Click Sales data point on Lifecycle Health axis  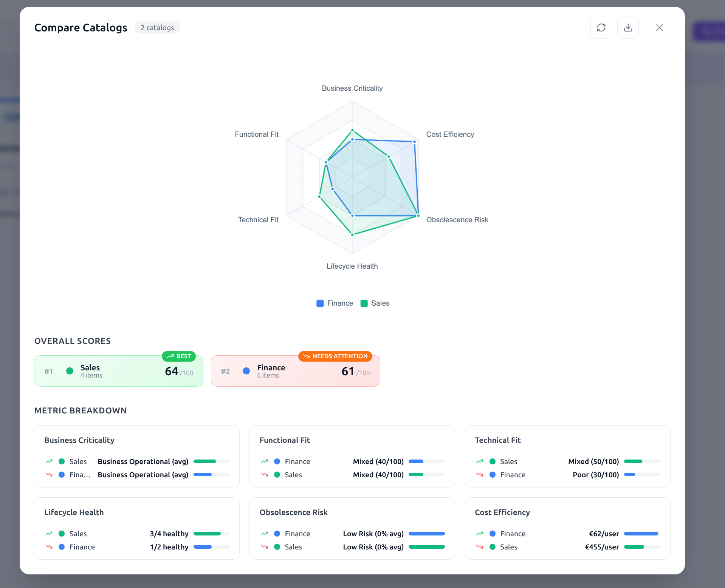pos(352,235)
